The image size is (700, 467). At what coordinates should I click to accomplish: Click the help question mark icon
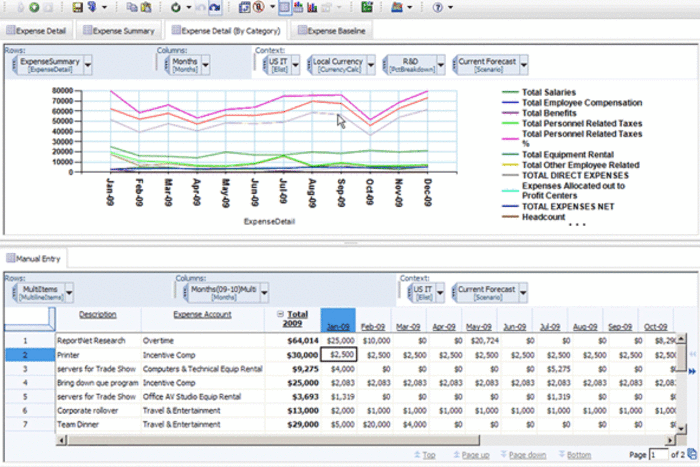(x=438, y=8)
